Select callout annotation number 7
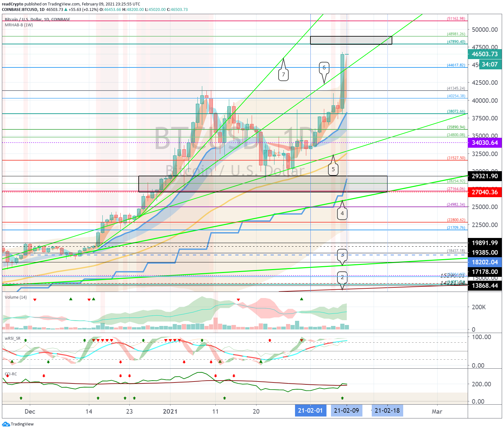 point(283,75)
